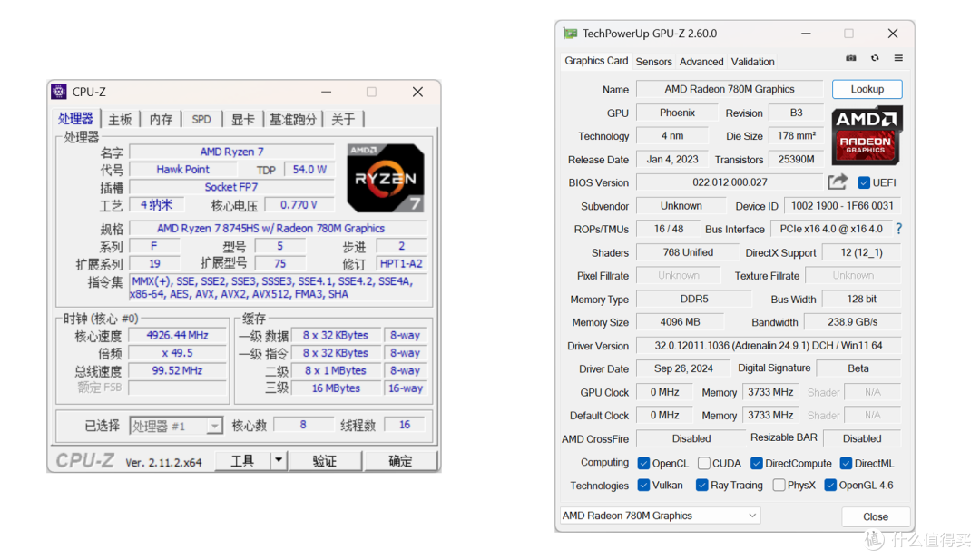Click the AMD Ryzen 7 logo in CPU-Z

(385, 177)
